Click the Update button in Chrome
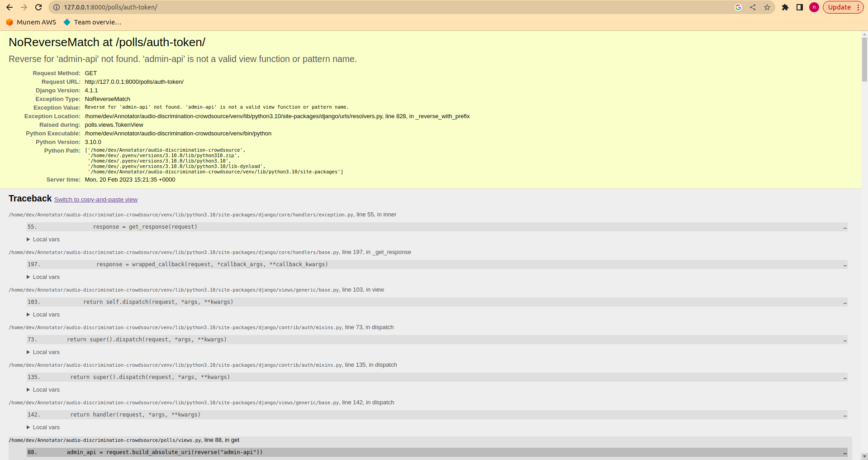 [843, 7]
